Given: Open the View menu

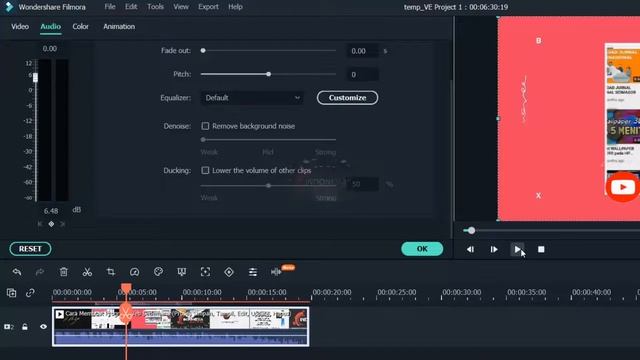Looking at the screenshot, I should (x=181, y=7).
